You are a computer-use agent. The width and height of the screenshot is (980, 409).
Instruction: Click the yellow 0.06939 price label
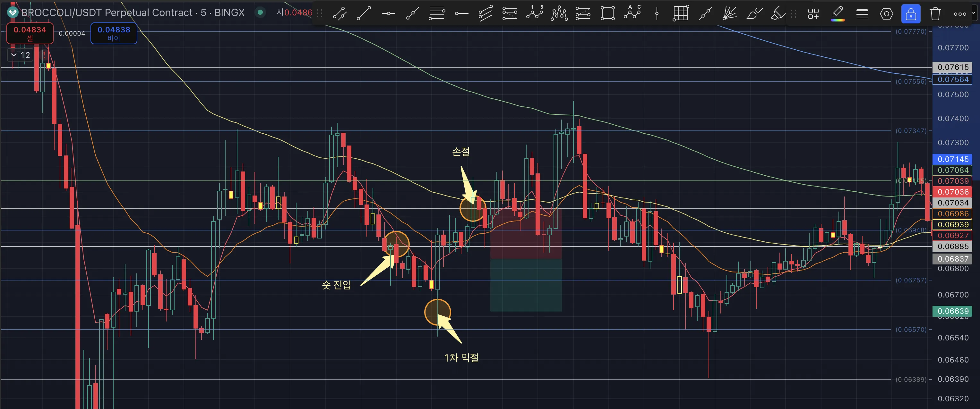(x=952, y=225)
